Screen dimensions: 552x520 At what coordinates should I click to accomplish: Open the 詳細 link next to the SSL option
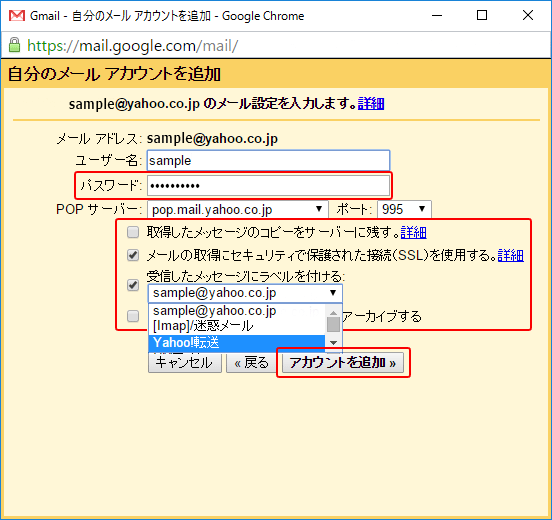point(511,255)
